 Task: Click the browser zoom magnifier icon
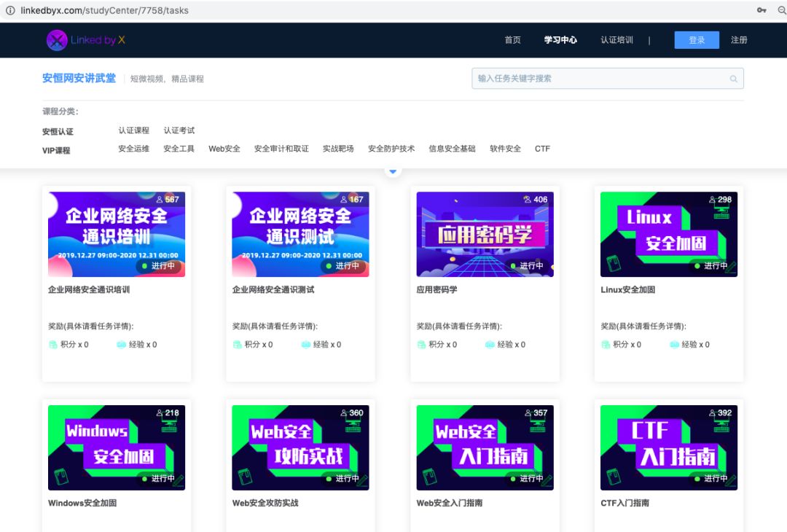[782, 10]
